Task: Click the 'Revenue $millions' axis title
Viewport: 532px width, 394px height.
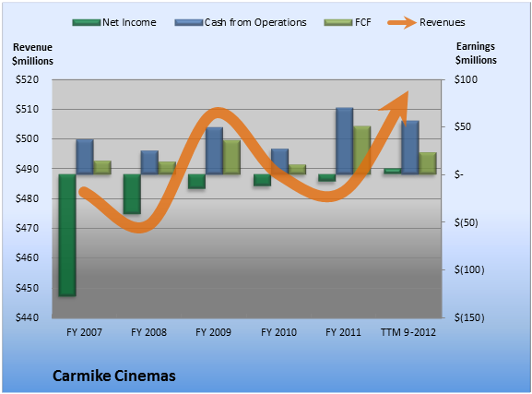Action: click(32, 54)
